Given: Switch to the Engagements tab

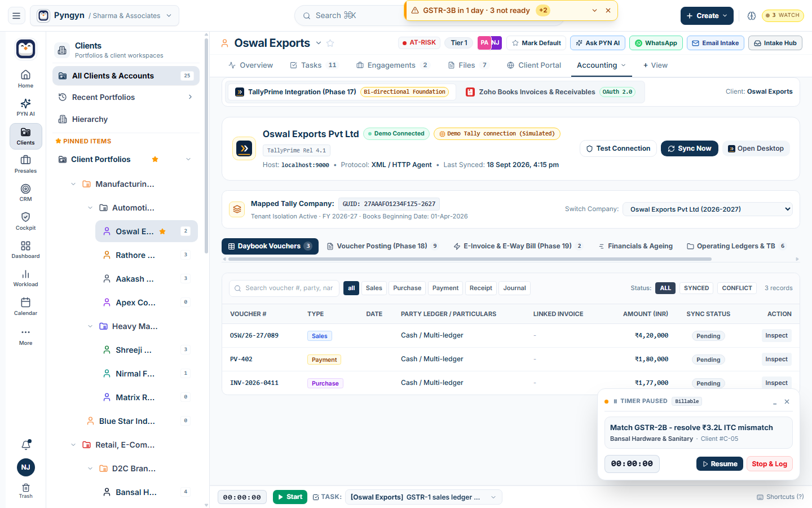Looking at the screenshot, I should [x=392, y=65].
